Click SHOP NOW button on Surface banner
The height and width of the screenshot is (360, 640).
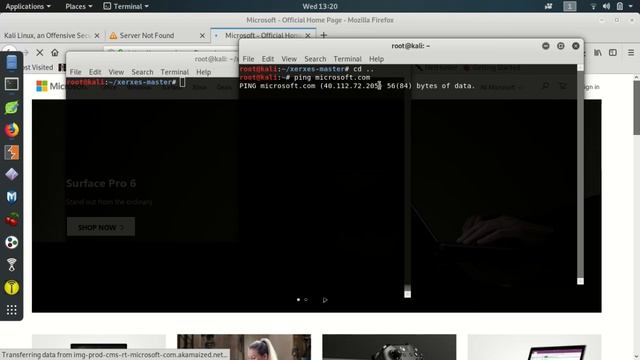point(101,227)
